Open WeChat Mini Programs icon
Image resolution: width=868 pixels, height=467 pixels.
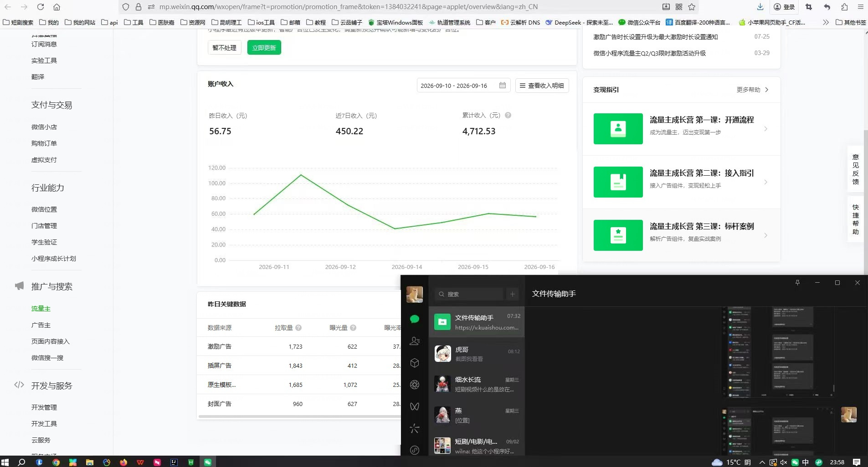click(x=415, y=450)
